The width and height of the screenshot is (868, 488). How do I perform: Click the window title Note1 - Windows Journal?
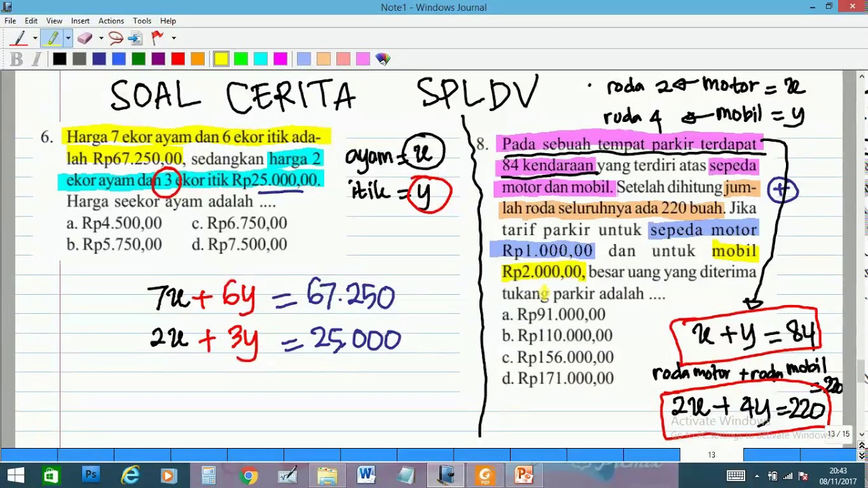click(x=433, y=7)
